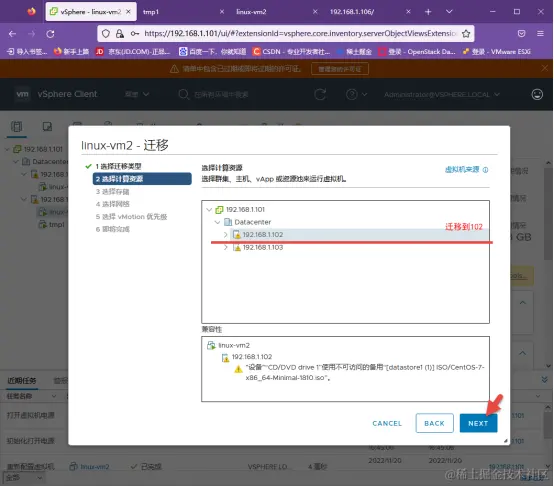The image size is (554, 486).
Task: Open the vSphere help menu
Action: click(x=356, y=94)
